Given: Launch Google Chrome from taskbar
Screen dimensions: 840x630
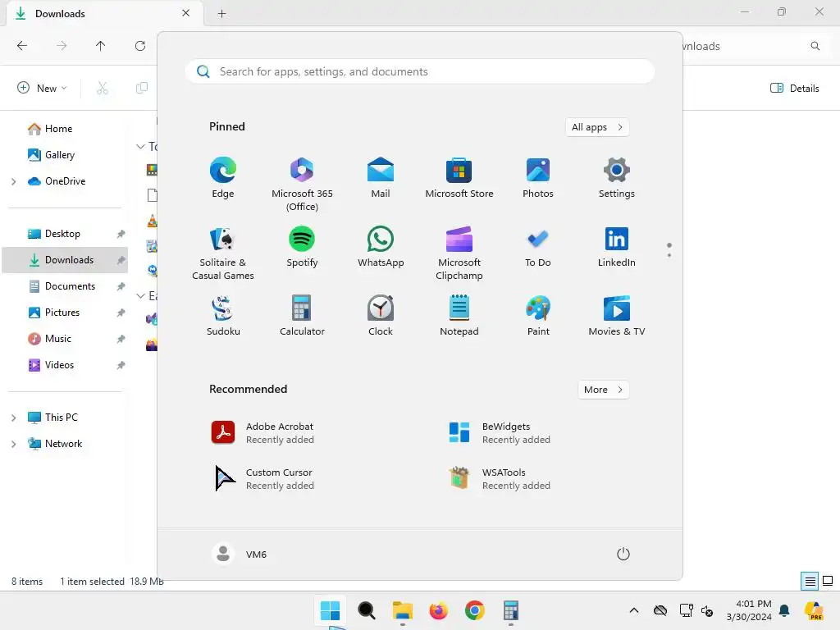Looking at the screenshot, I should coord(475,609).
